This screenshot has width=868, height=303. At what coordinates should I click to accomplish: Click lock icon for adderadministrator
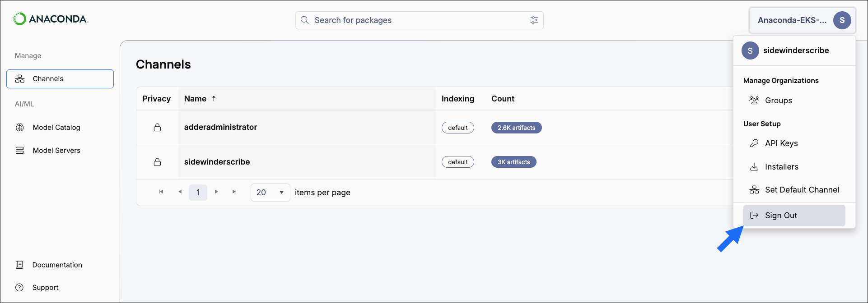157,128
